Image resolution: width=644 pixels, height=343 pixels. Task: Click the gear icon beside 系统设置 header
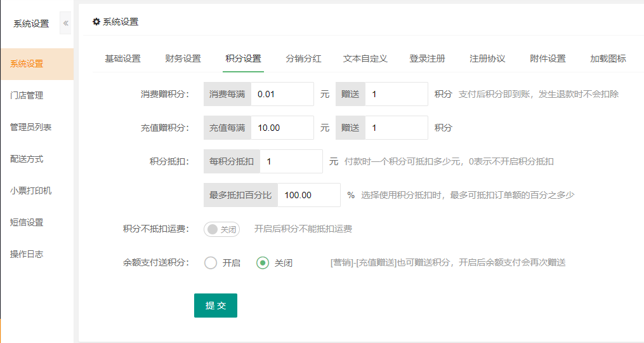[96, 22]
